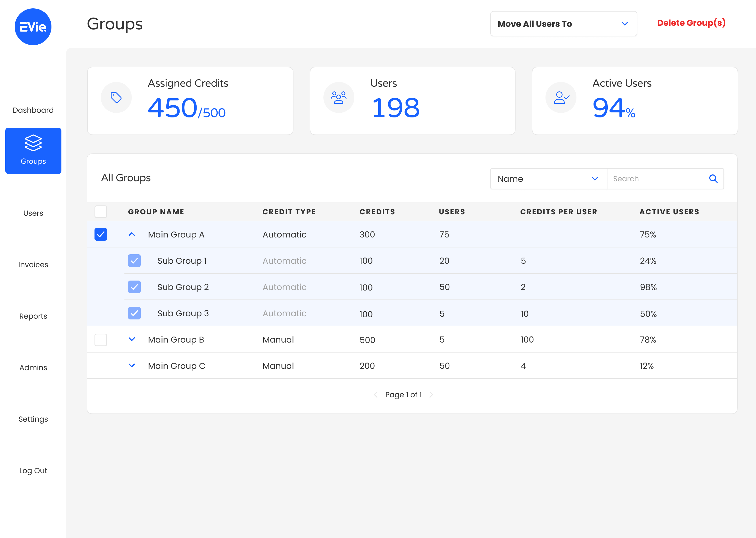
Task: Go to next page arrow
Action: (x=431, y=395)
